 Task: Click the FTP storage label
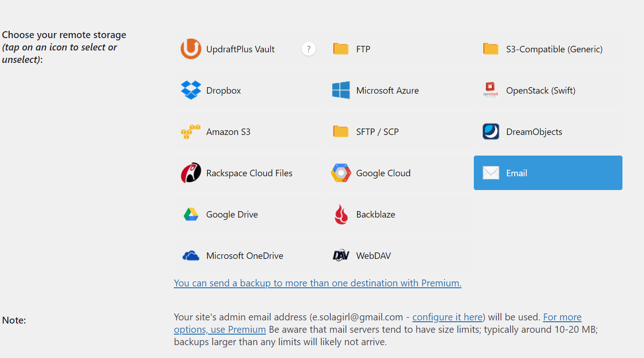[x=363, y=49]
